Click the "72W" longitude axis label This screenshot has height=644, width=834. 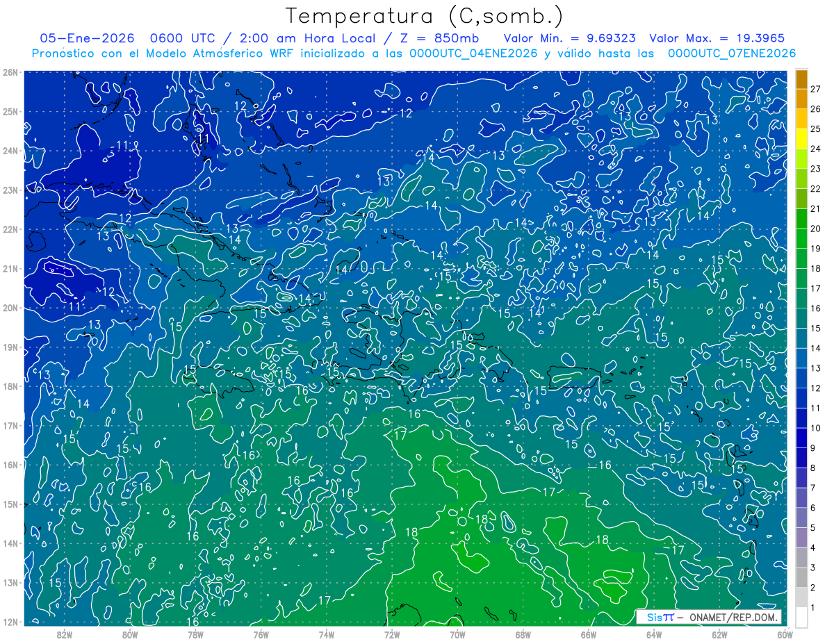392,634
